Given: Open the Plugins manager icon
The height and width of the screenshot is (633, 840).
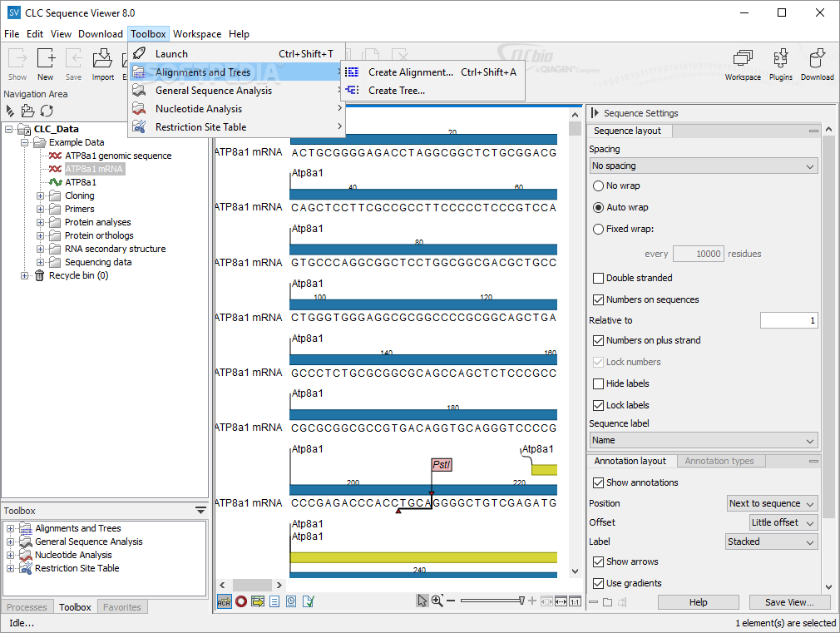Looking at the screenshot, I should (781, 64).
